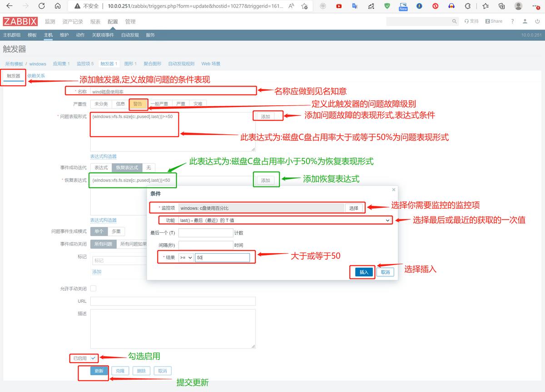This screenshot has height=392, width=545.
Task: Open the user profile icon in Zabbix header
Action: (x=525, y=21)
